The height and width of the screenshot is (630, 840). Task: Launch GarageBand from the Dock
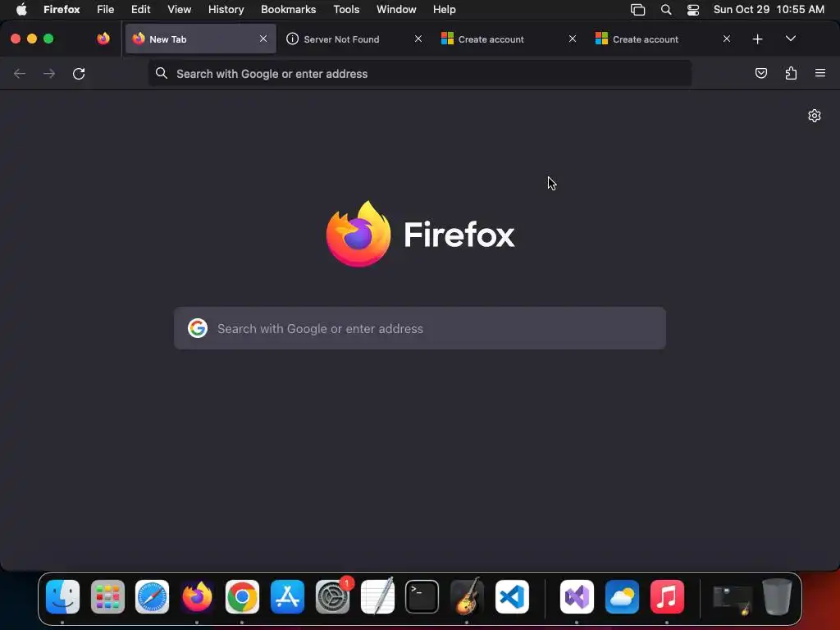[467, 597]
